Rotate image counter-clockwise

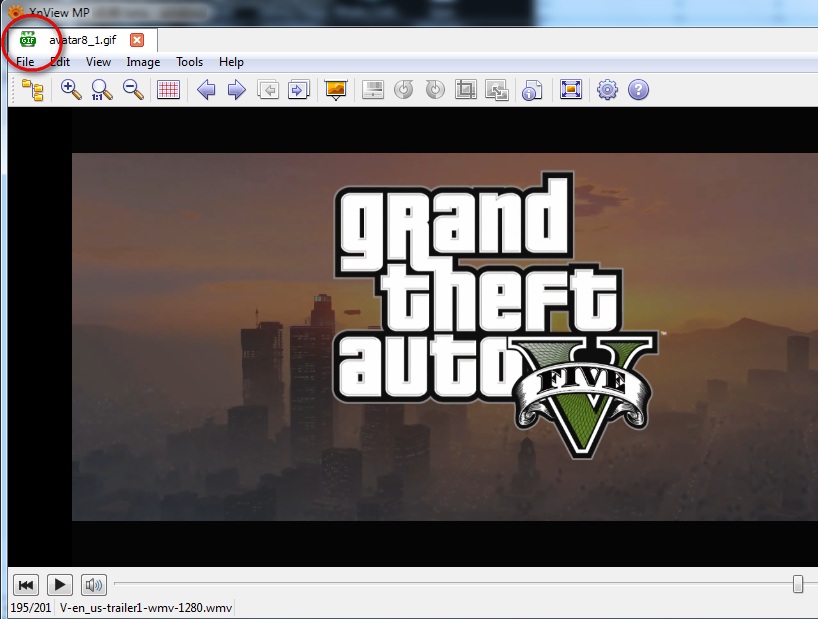404,90
